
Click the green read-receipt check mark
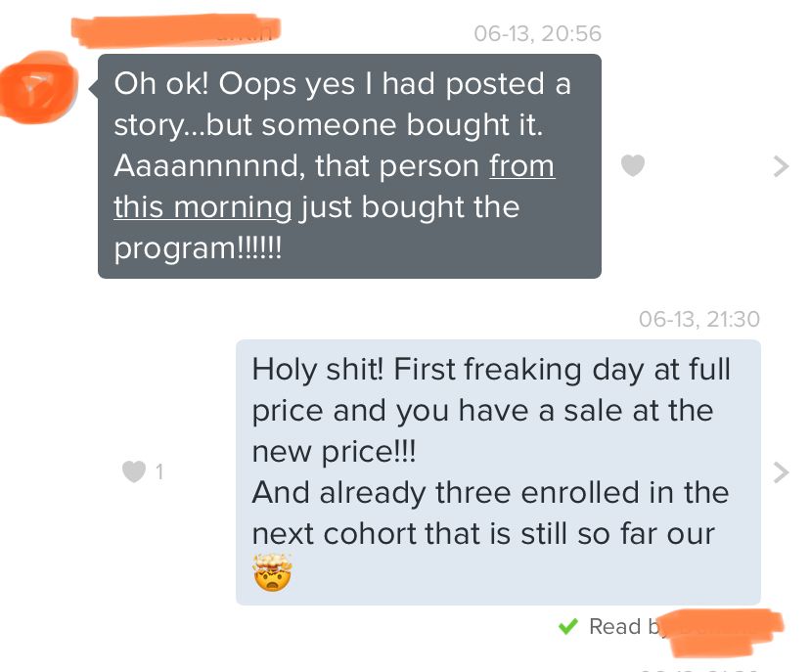point(566,626)
